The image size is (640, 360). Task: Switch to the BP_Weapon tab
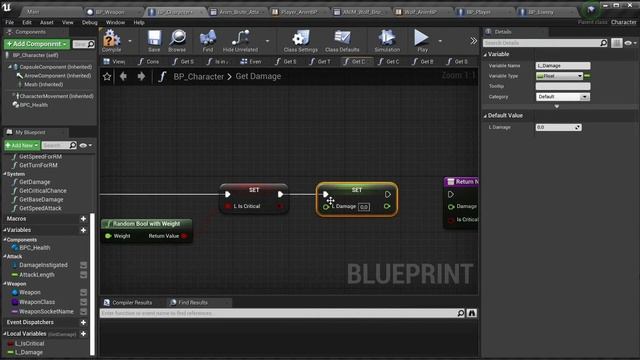pos(110,12)
